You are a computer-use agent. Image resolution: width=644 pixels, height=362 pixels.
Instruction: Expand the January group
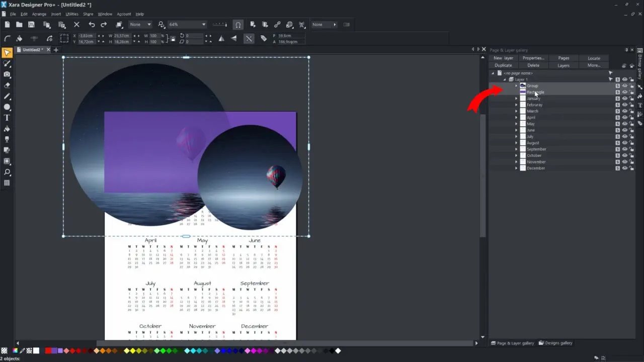516,99
